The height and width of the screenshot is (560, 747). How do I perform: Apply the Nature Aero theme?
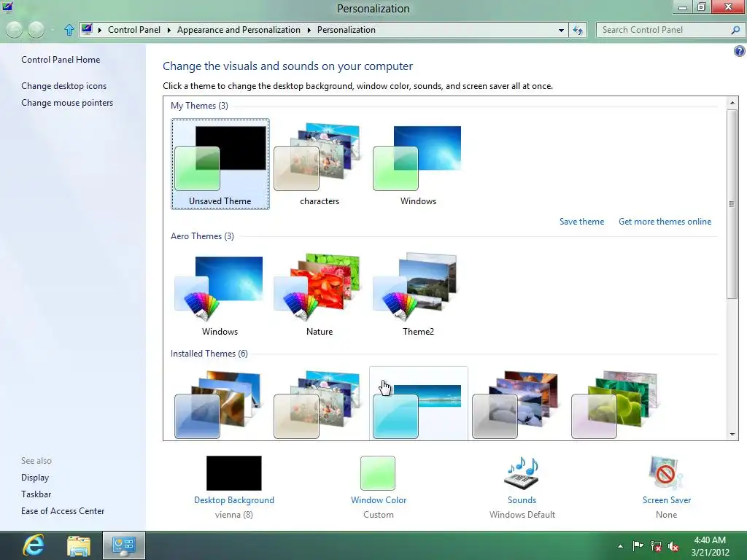[x=320, y=295]
